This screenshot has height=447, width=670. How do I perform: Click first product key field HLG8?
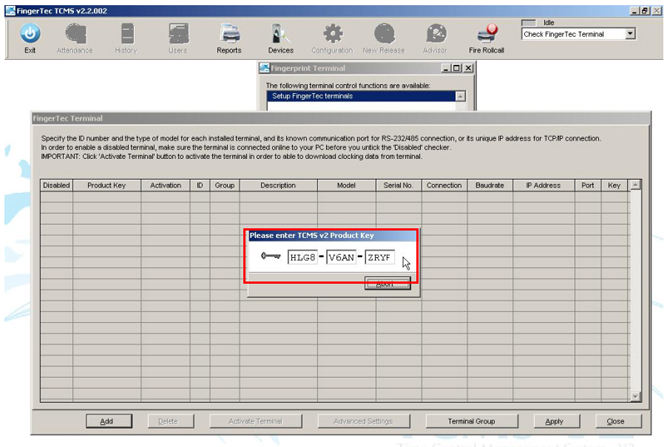click(303, 257)
